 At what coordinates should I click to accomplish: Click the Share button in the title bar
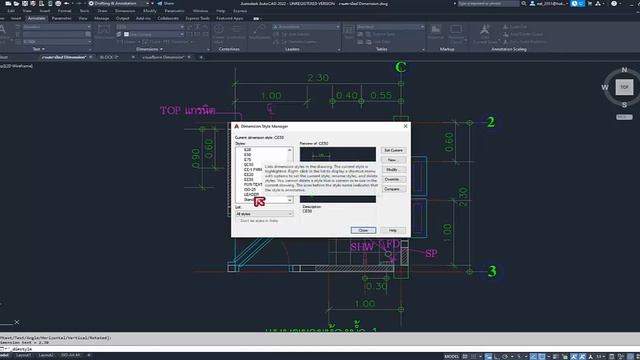[x=166, y=3]
